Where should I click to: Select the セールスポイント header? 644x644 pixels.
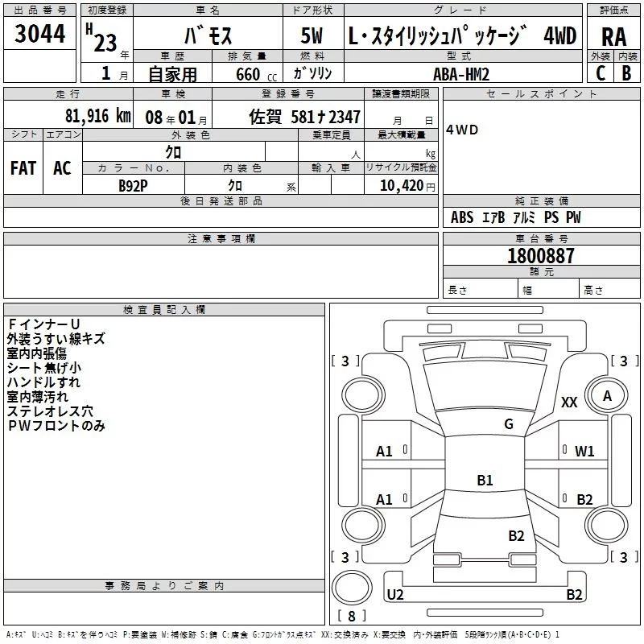coord(541,94)
